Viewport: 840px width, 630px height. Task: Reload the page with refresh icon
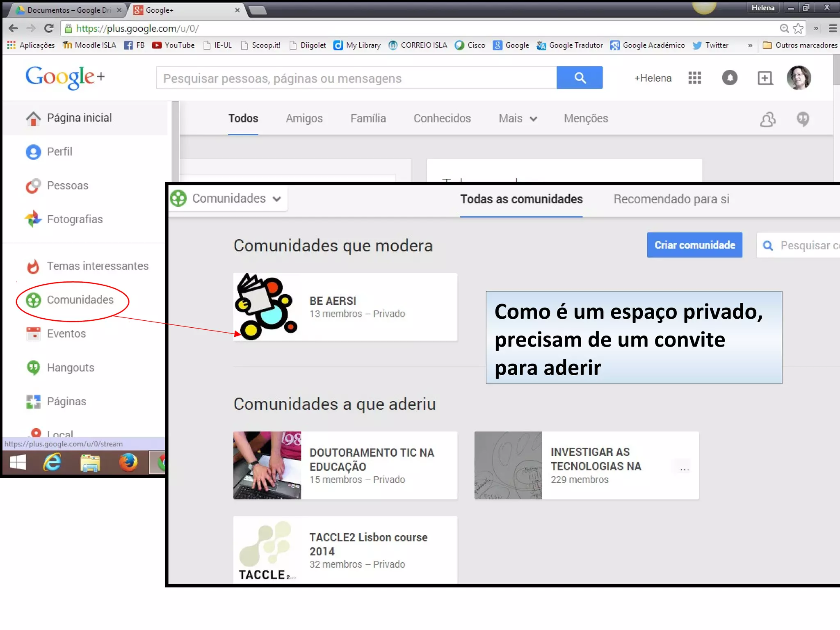[x=49, y=28]
